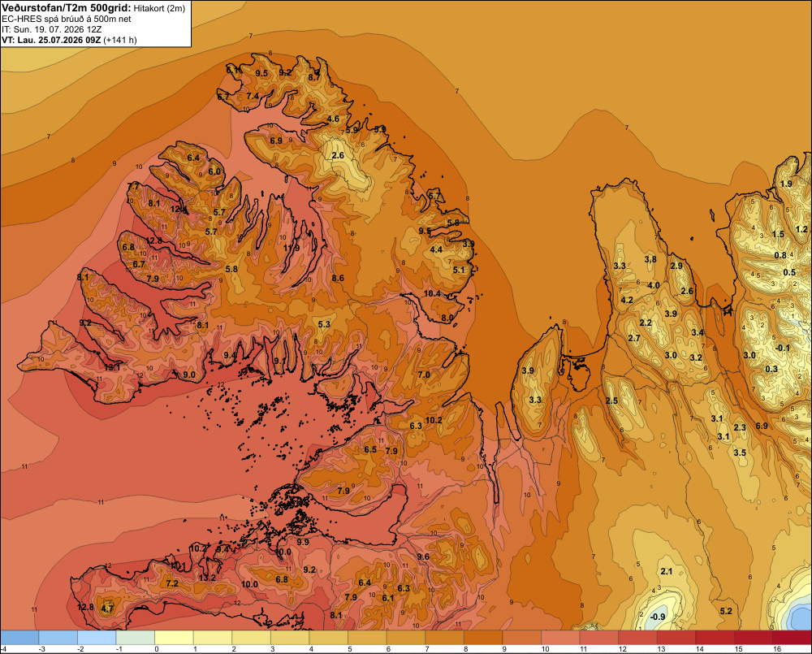Image resolution: width=812 pixels, height=654 pixels.
Task: Pick the legend swatch between -4 and -3
Action: click(19, 638)
